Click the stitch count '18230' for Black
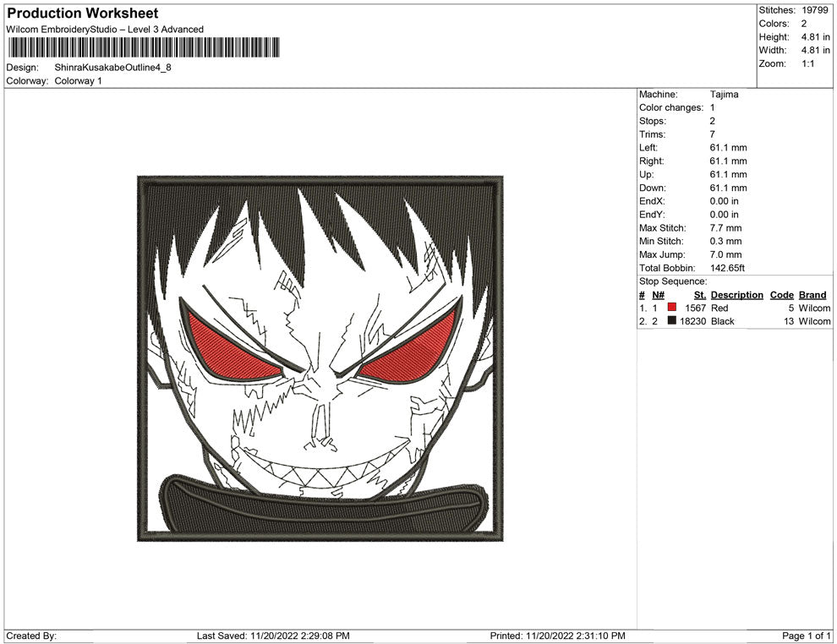Image resolution: width=837 pixels, height=644 pixels. [693, 321]
